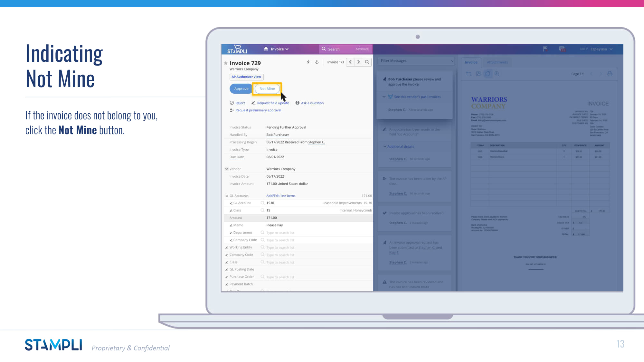The height and width of the screenshot is (362, 644).
Task: Click the Not Mine button
Action: click(x=267, y=89)
